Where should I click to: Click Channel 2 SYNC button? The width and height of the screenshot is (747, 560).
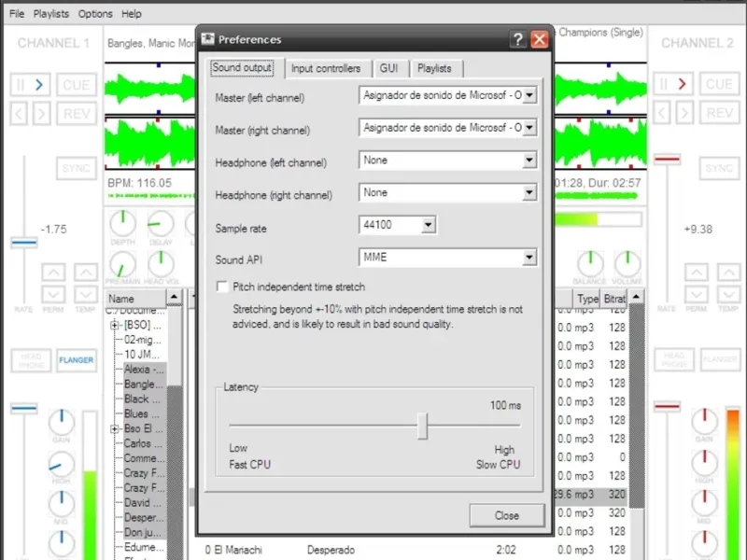(x=719, y=168)
